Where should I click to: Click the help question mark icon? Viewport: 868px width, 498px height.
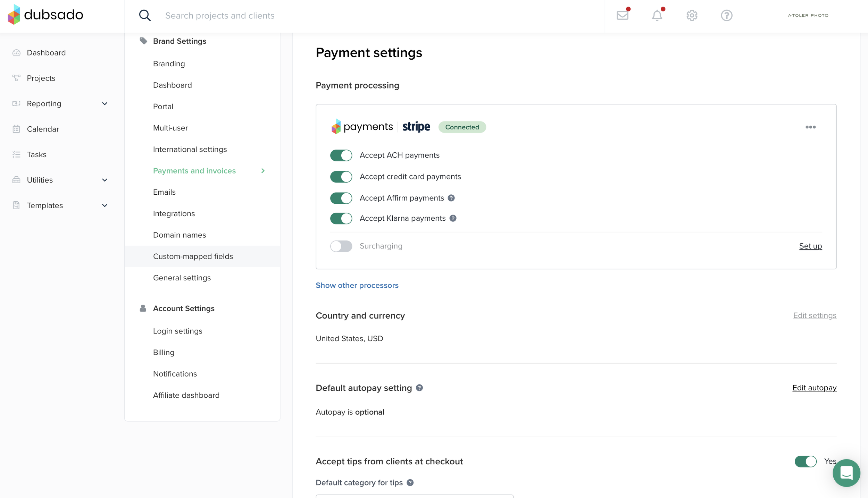[726, 15]
